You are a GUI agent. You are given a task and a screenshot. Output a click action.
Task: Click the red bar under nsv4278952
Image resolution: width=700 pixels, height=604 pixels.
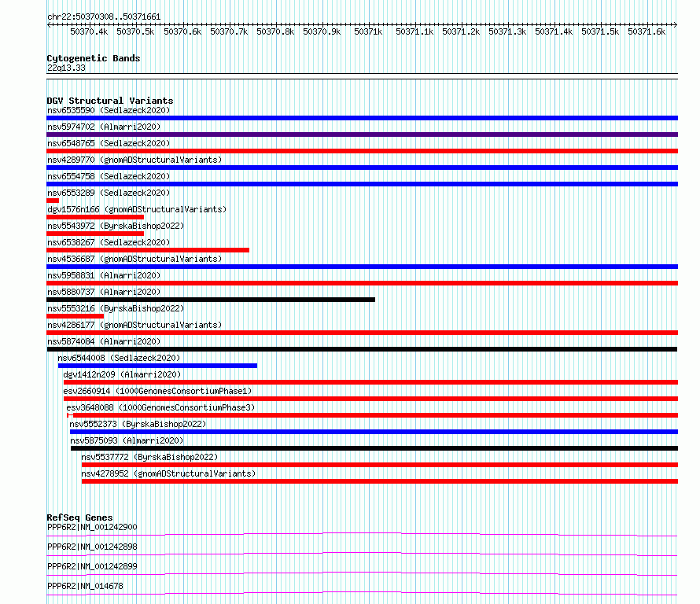point(379,481)
